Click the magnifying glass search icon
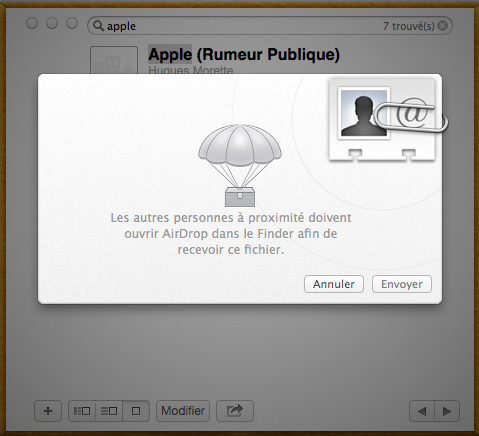This screenshot has height=436, width=479. (98, 26)
